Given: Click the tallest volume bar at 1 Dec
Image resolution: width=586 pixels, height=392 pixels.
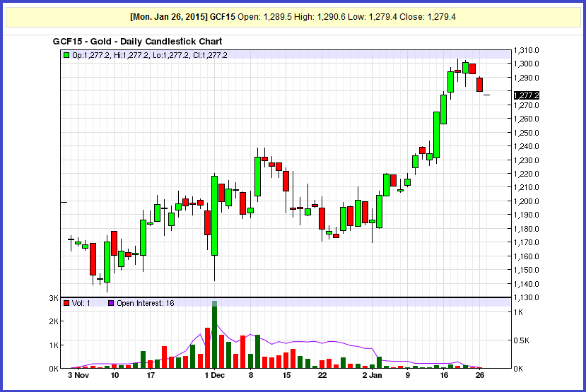Looking at the screenshot, I should pyautogui.click(x=214, y=335).
